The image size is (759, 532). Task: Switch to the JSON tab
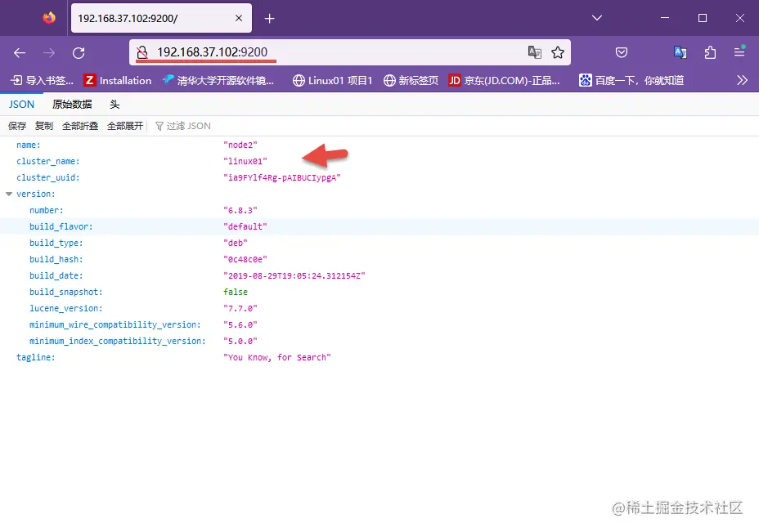21,105
